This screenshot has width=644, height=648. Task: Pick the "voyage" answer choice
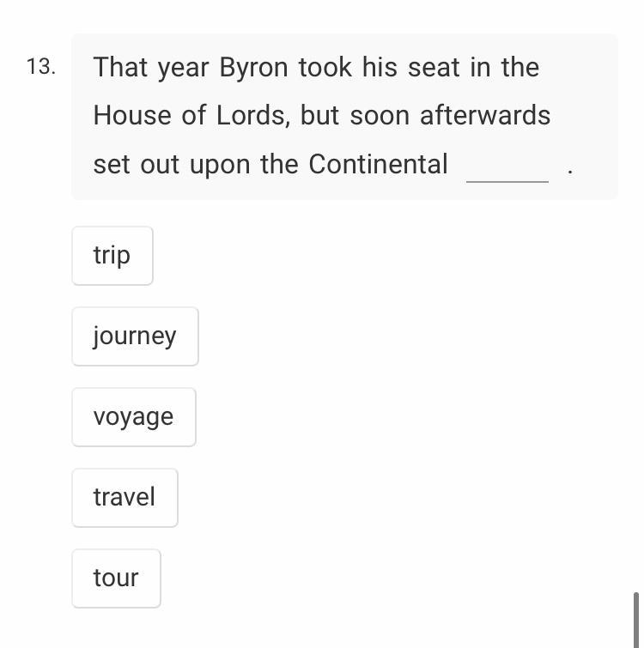[134, 417]
